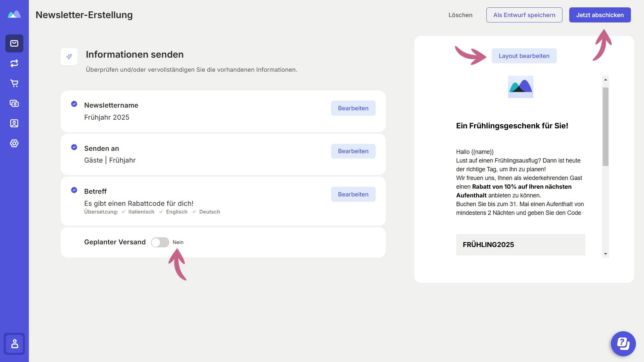Click preview heading Ein Frühlingsgeschenk für Sie!
The width and height of the screenshot is (644, 362).
coord(512,126)
